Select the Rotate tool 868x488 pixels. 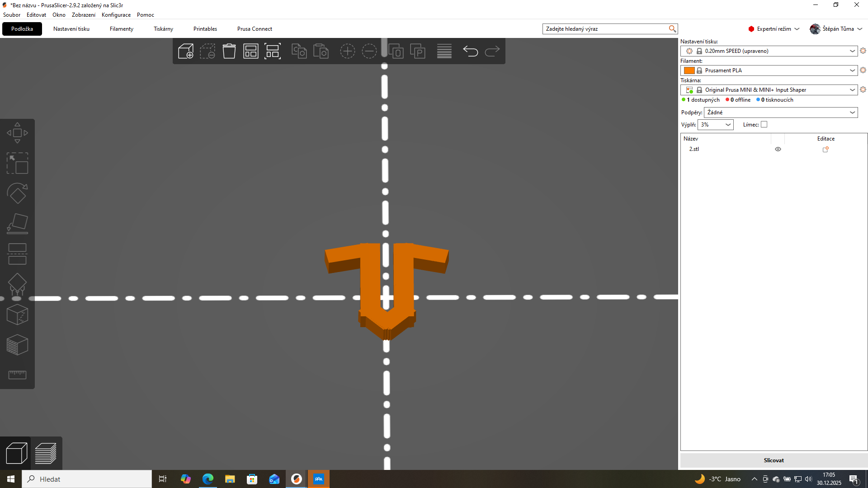(17, 193)
